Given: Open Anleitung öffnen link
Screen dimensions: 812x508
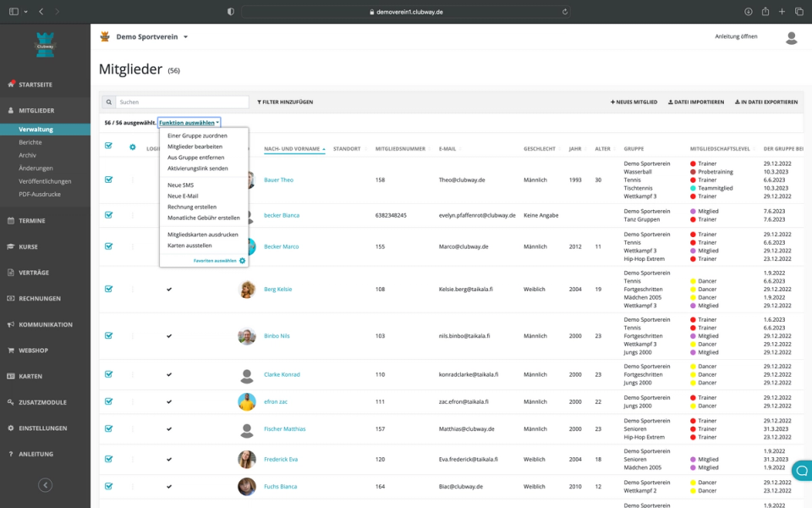Looking at the screenshot, I should click(x=736, y=36).
